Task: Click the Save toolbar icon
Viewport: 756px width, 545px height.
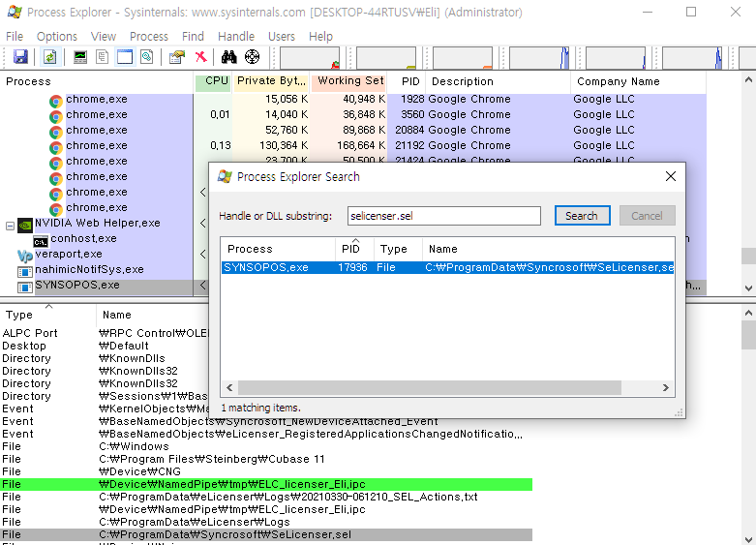Action: coord(20,57)
